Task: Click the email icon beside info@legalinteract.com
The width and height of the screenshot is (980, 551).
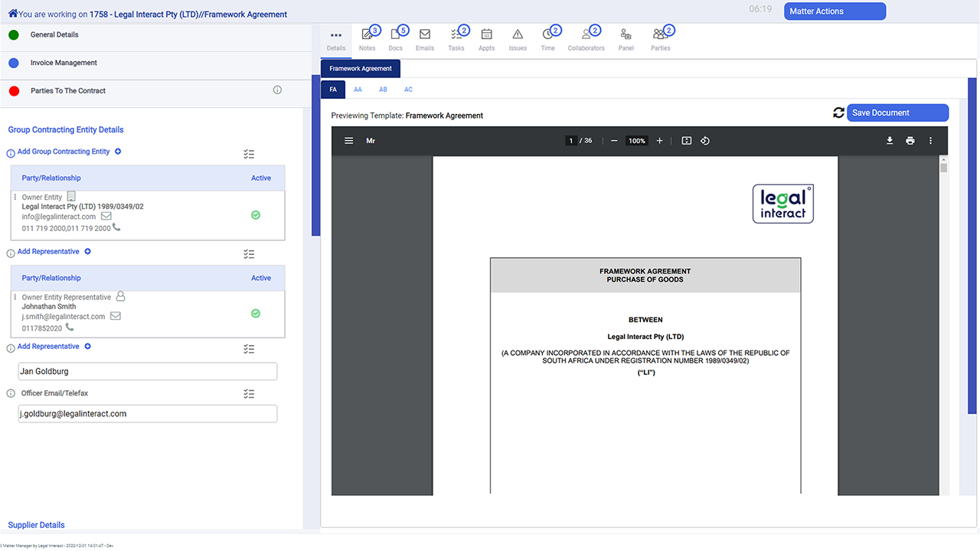Action: pyautogui.click(x=106, y=216)
